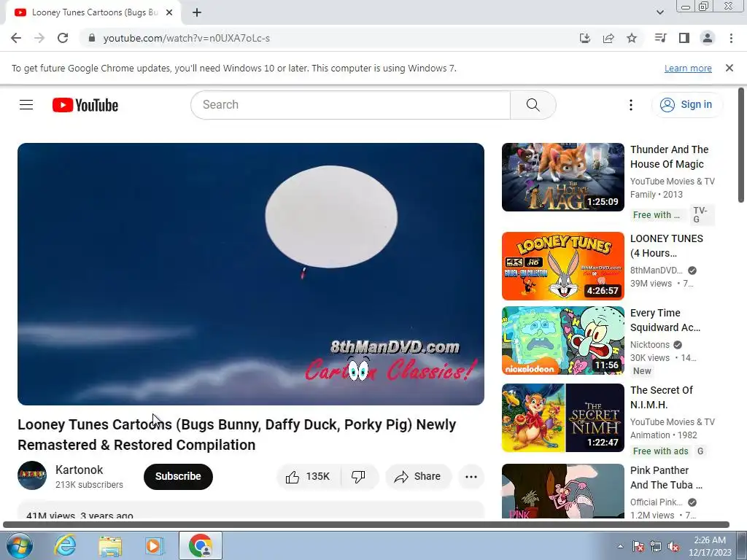Go to YouTube home via the logo

click(x=85, y=105)
